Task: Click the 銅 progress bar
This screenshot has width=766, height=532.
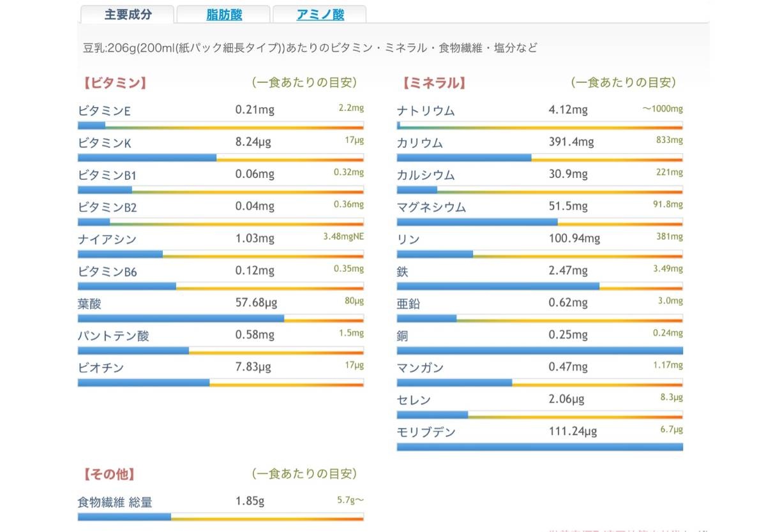Action: (539, 350)
